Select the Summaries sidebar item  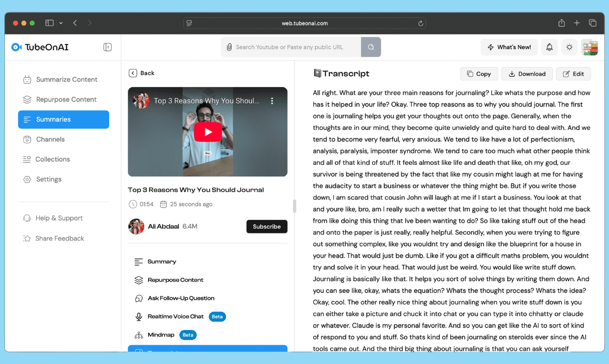tap(63, 119)
